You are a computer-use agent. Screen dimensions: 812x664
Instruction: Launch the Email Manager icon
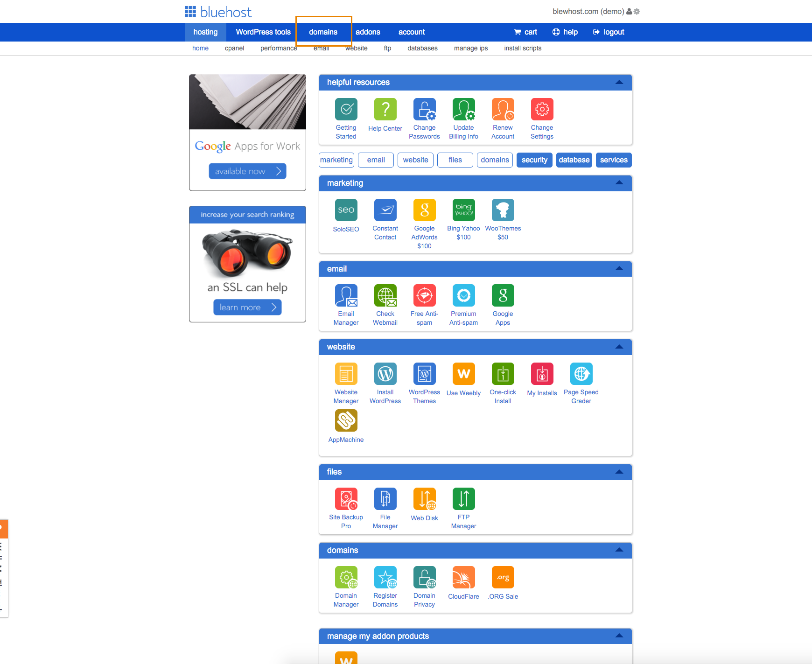click(x=346, y=295)
